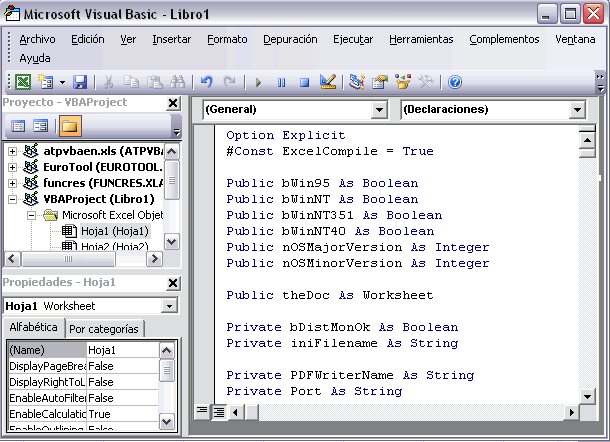Open Project Explorer toolbar icon
This screenshot has height=442, width=610.
[356, 82]
